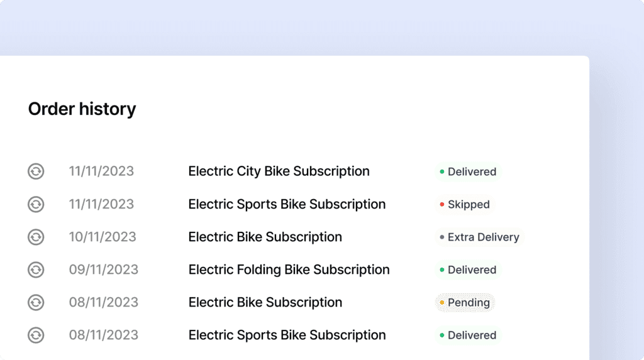Click the recurring icon for 08/11 Sports Bike order
This screenshot has width=644, height=360.
[36, 335]
